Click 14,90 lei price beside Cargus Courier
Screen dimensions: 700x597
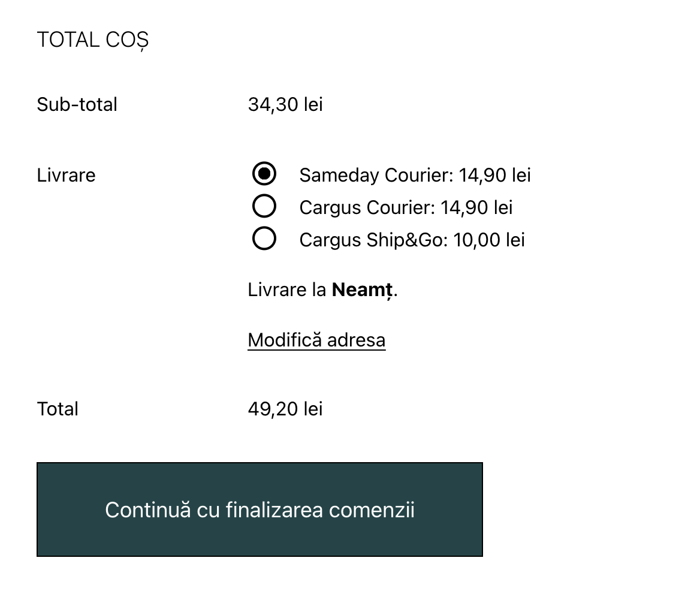click(x=476, y=207)
